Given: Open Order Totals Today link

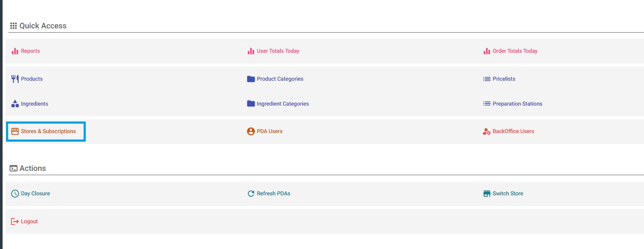Looking at the screenshot, I should pyautogui.click(x=515, y=51).
